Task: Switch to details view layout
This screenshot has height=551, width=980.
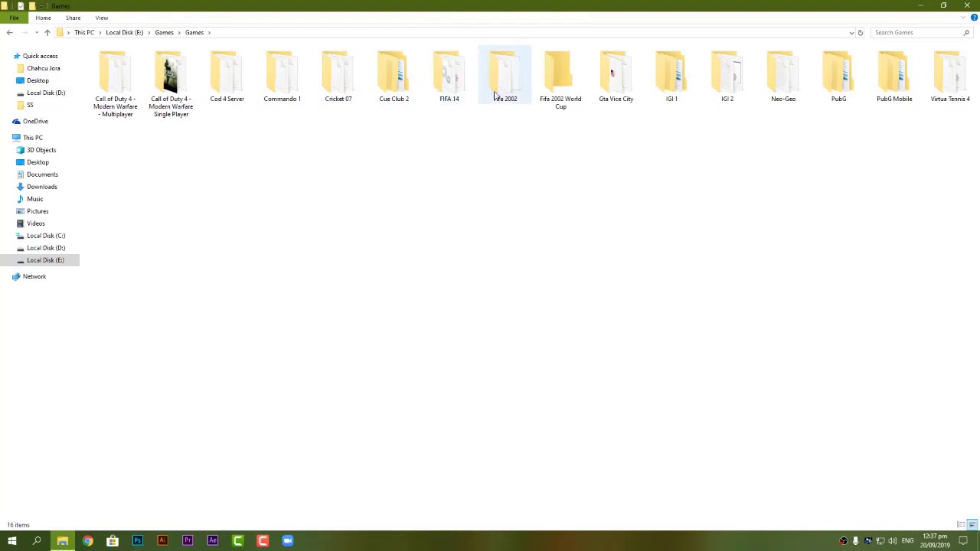Action: click(961, 525)
